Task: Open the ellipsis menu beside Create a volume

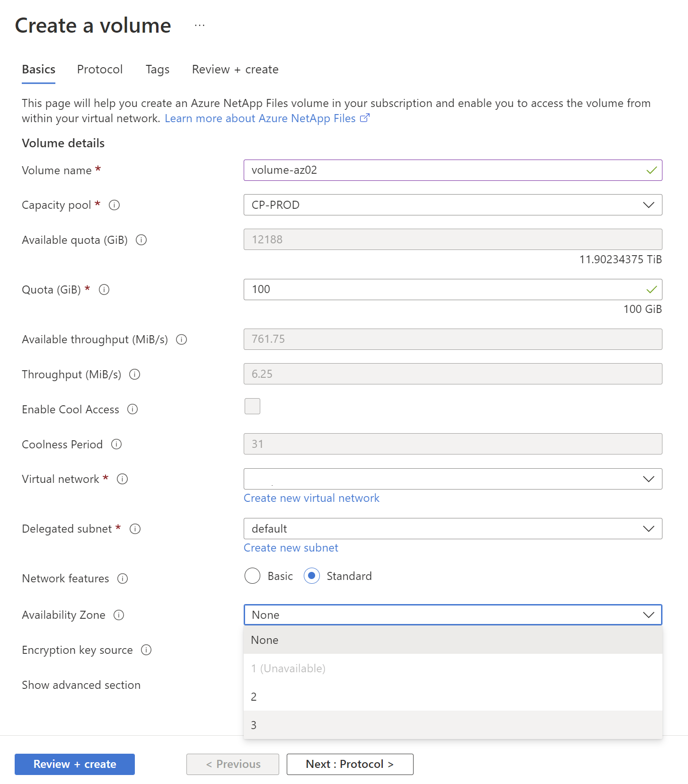Action: (200, 26)
